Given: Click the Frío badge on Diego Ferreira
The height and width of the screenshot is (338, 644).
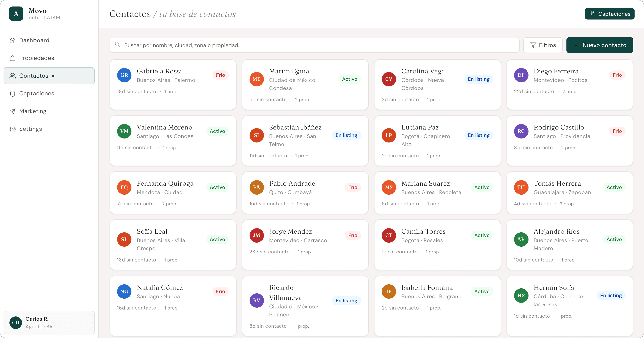Looking at the screenshot, I should click(617, 75).
